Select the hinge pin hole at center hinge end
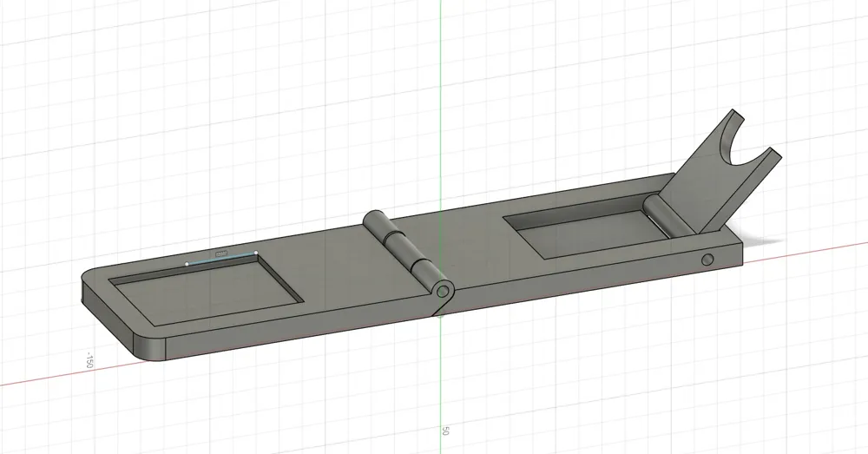Screen dimensions: 868x454 [x=443, y=291]
